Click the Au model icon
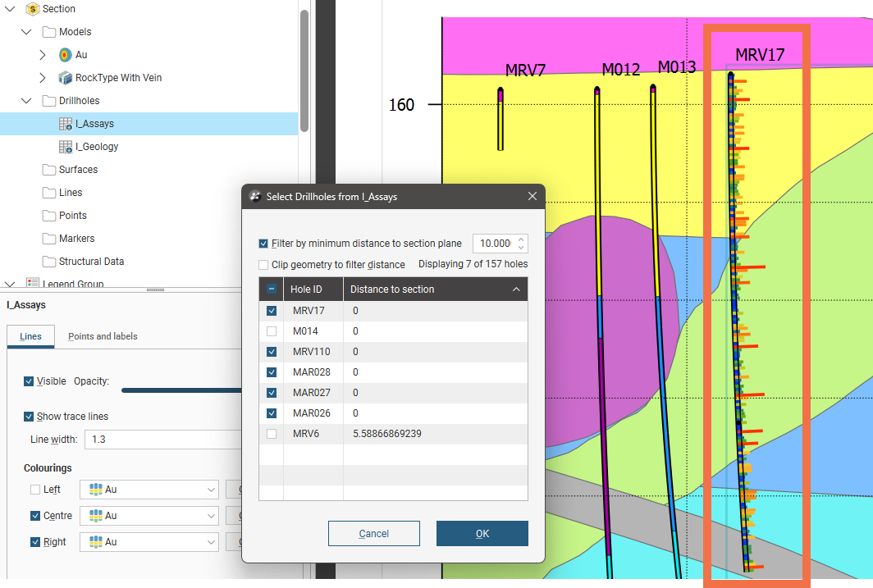This screenshot has width=873, height=588. tap(66, 55)
